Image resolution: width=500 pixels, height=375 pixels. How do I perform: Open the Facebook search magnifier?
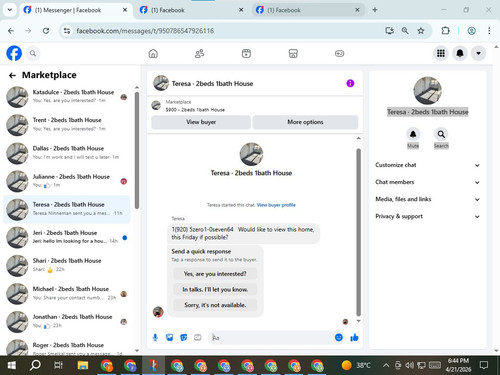[x=33, y=53]
